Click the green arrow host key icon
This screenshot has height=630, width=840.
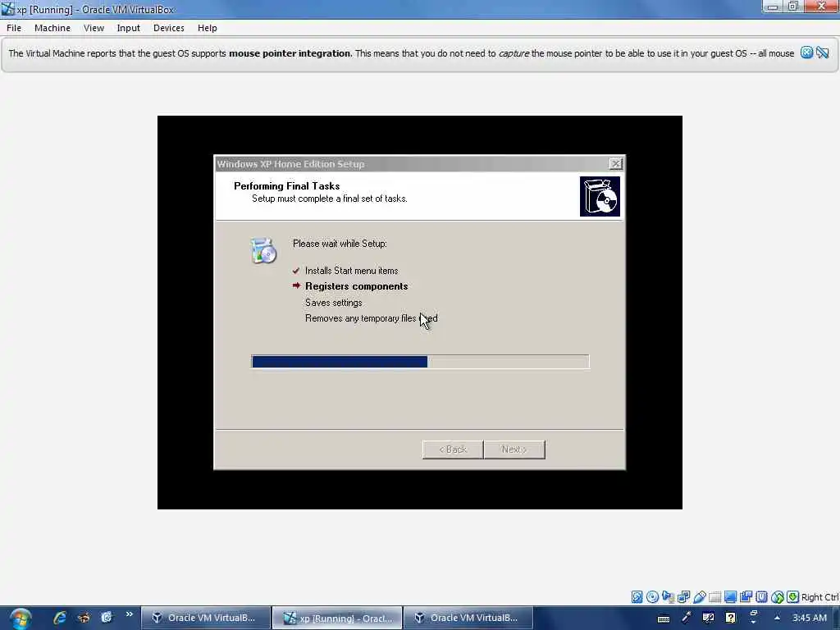pyautogui.click(x=793, y=597)
